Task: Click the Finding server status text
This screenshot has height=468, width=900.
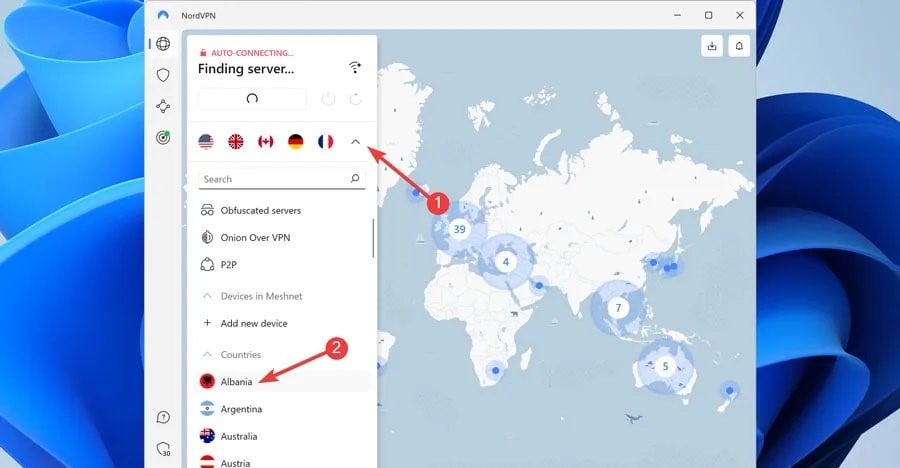Action: click(246, 69)
